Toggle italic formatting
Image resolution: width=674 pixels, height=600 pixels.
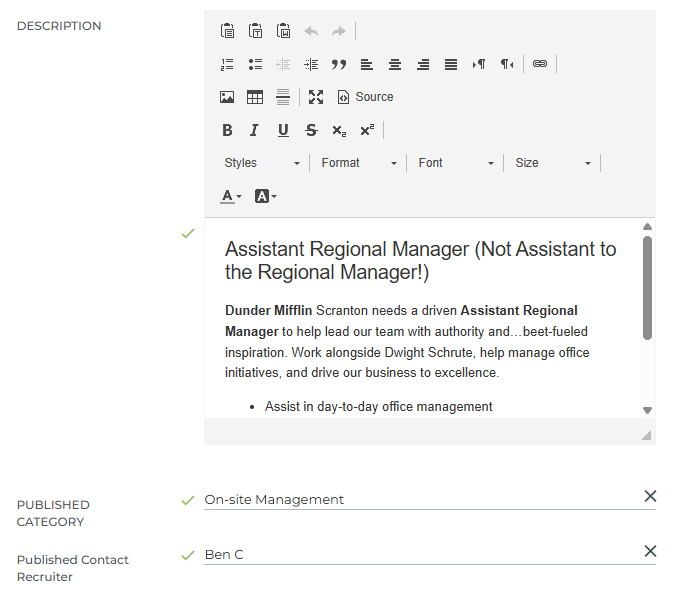[254, 130]
